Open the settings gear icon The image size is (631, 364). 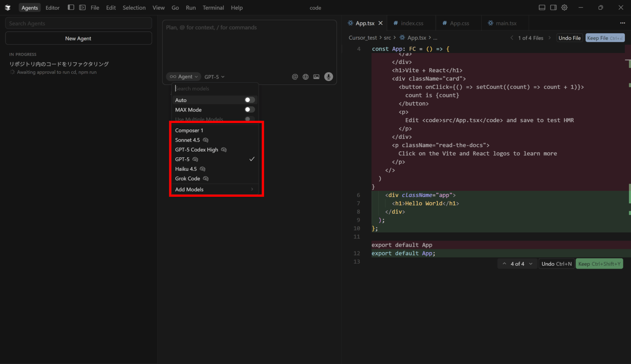[564, 7]
